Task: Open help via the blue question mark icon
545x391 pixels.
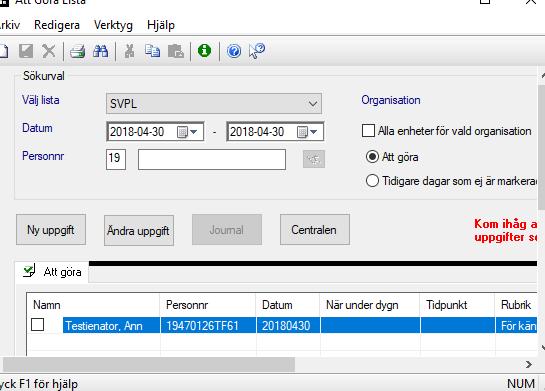Action: 234,51
